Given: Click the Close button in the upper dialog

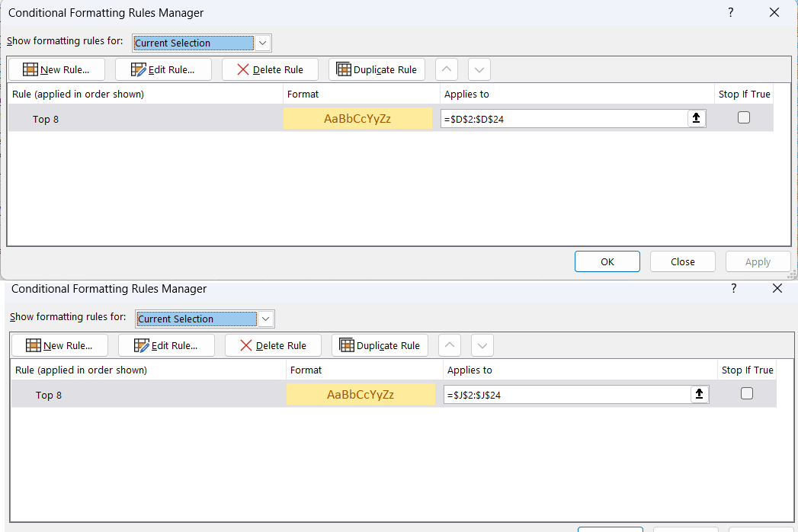Looking at the screenshot, I should click(682, 261).
